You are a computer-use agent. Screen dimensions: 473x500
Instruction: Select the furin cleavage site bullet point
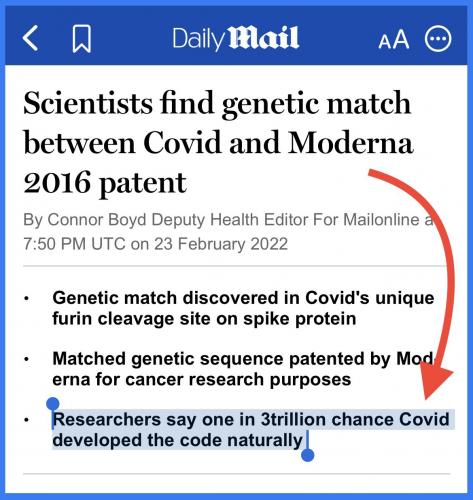tap(243, 308)
